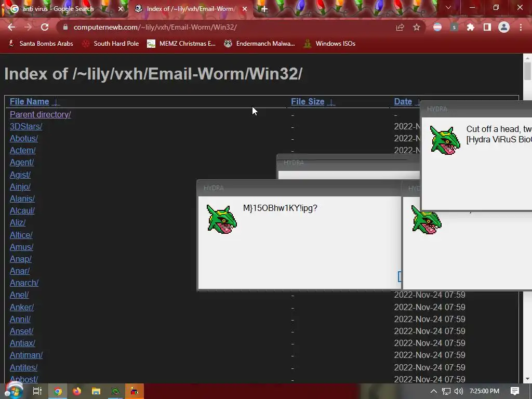
Task: Open the Anarch/ folder
Action: (x=24, y=283)
